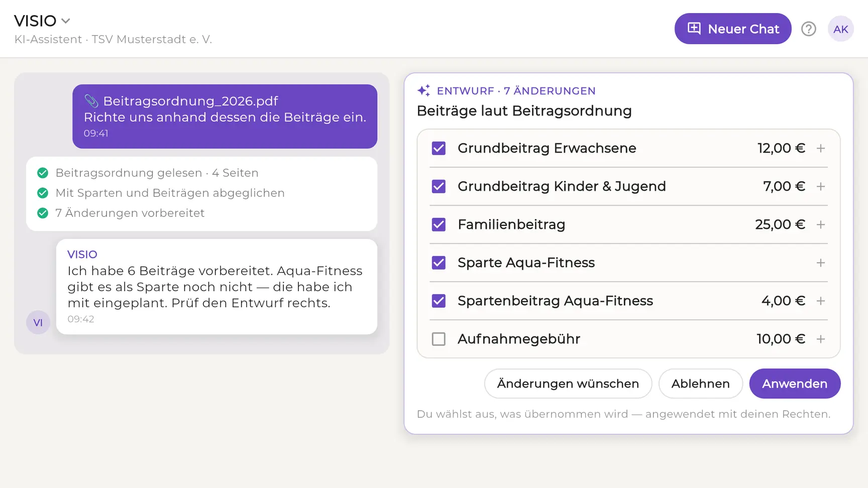Uncheck the Sparte Aqua-Fitness checkbox
This screenshot has width=868, height=488.
[x=439, y=263]
